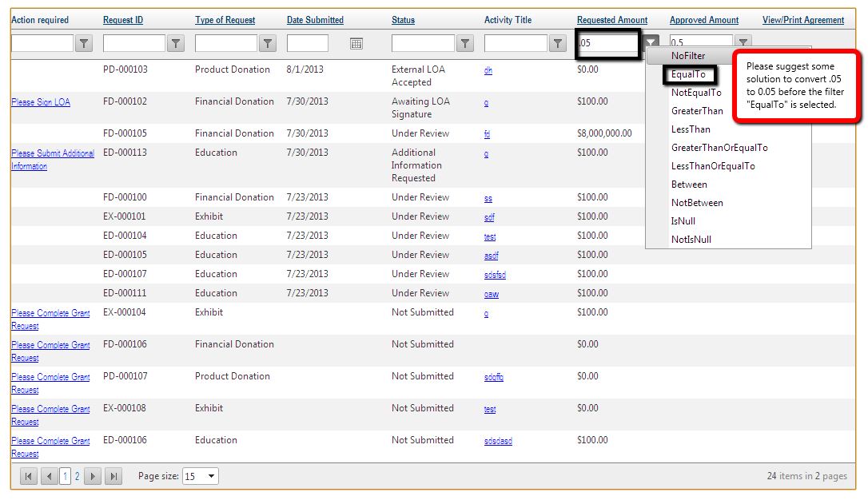Image resolution: width=868 pixels, height=504 pixels.
Task: Select LessThanOrEqualTo filter option
Action: pyautogui.click(x=713, y=166)
